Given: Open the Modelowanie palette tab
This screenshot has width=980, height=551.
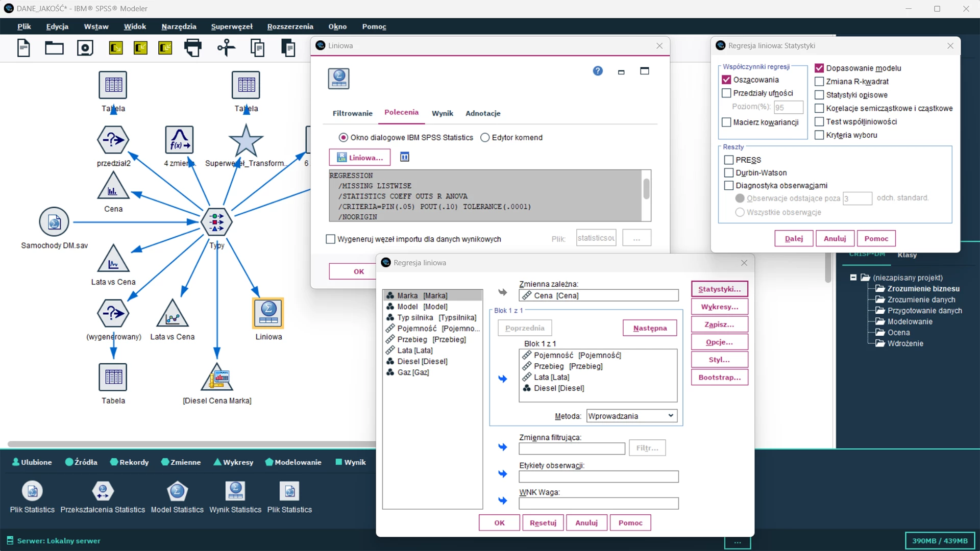Looking at the screenshot, I should [293, 462].
